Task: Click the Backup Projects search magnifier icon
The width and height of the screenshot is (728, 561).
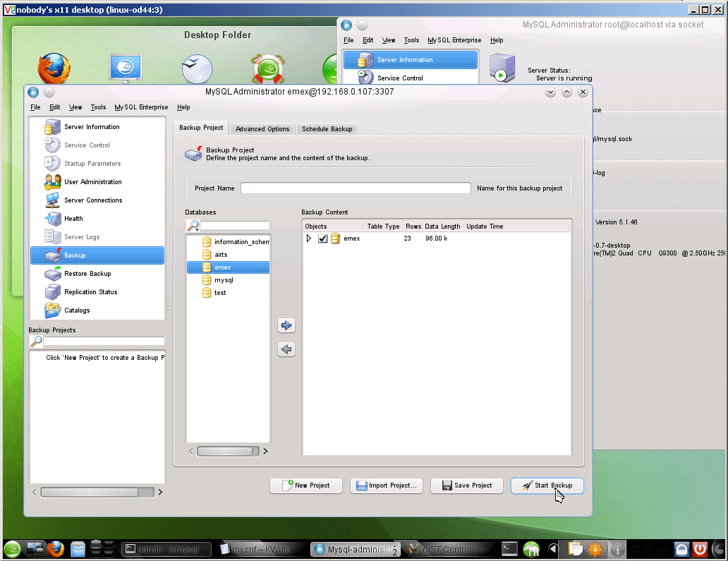Action: pos(36,342)
